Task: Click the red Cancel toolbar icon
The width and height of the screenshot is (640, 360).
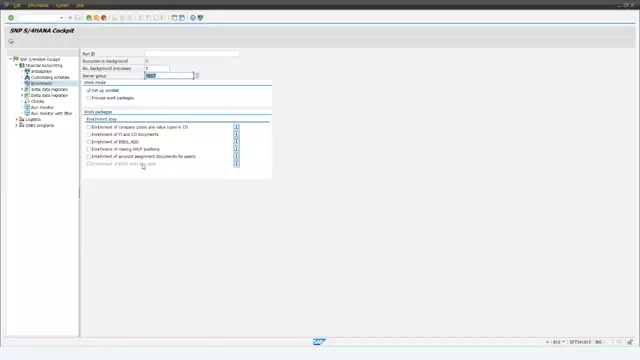Action: click(104, 18)
